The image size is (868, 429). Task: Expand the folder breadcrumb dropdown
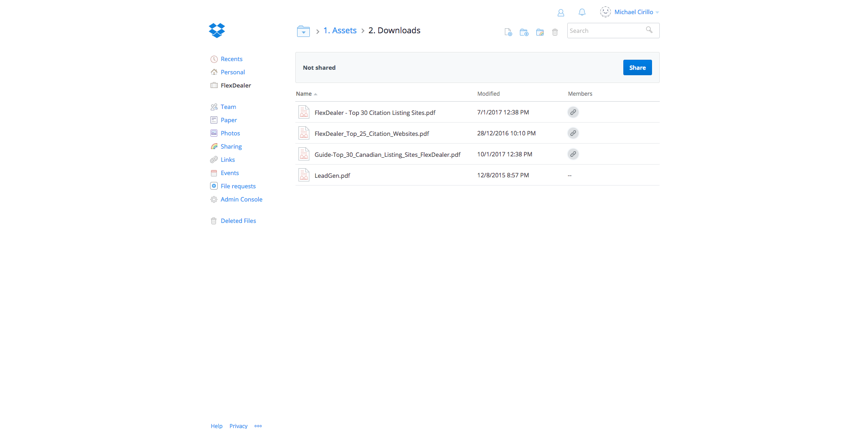point(303,31)
